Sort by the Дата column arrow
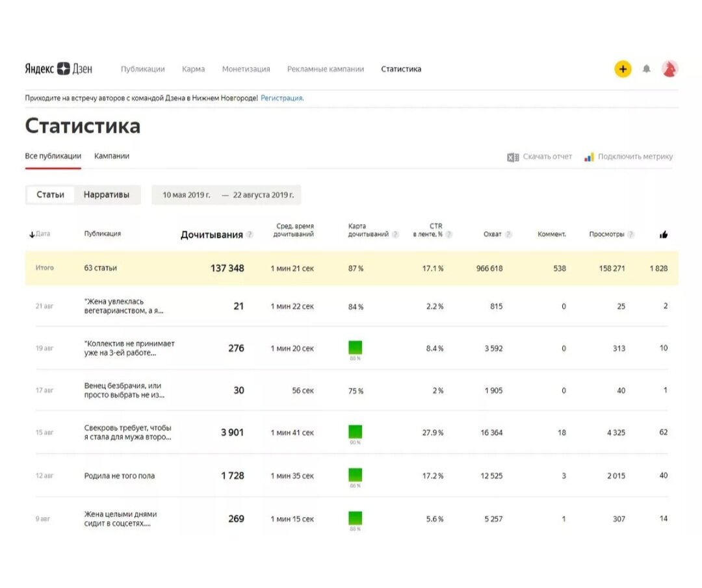The image size is (702, 588). pyautogui.click(x=32, y=235)
